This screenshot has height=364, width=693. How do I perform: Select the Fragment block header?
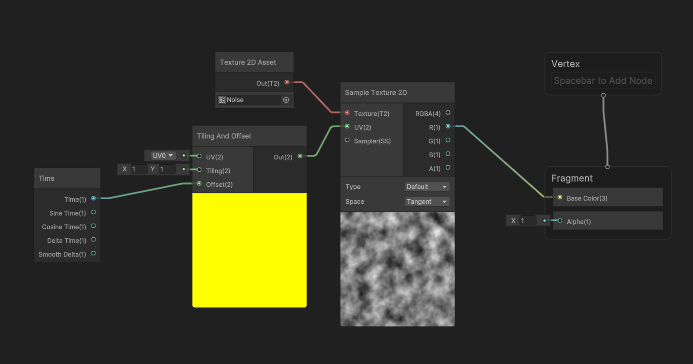(572, 178)
